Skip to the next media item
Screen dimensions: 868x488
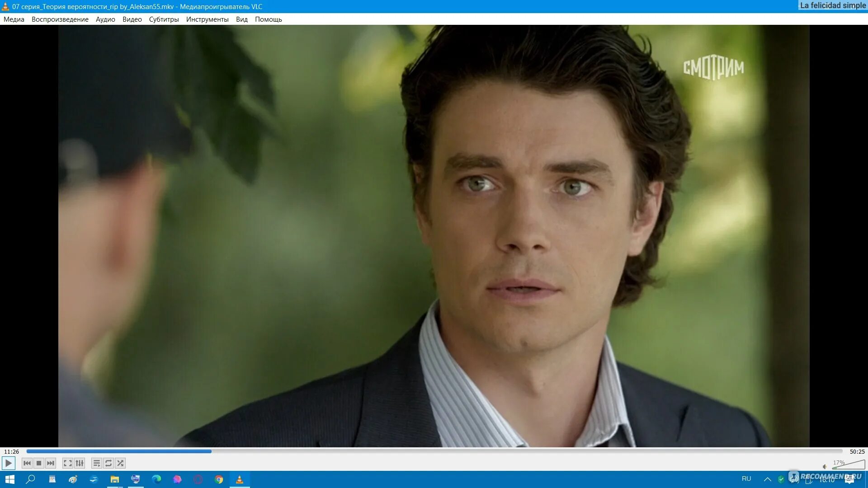tap(51, 463)
